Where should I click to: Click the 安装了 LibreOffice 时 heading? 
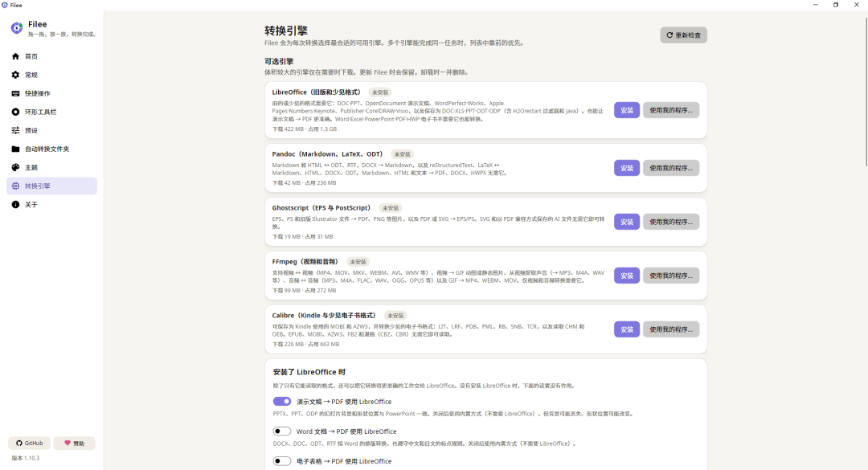pyautogui.click(x=309, y=372)
